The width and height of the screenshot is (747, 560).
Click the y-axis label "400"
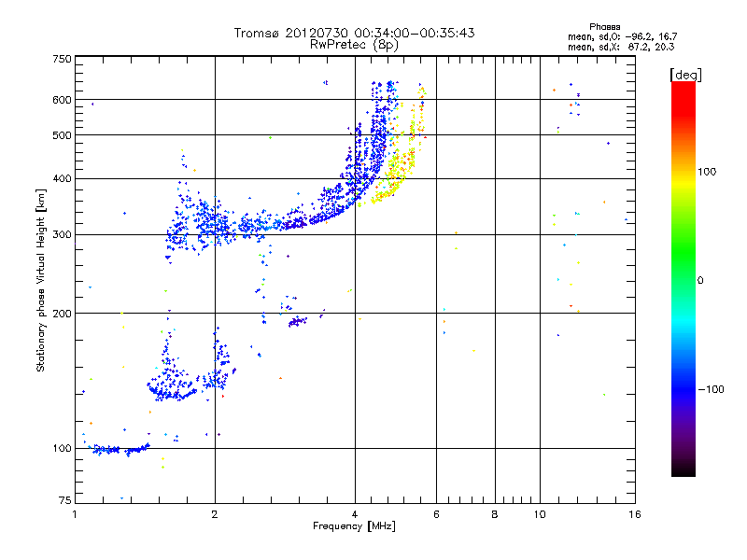pos(63,178)
